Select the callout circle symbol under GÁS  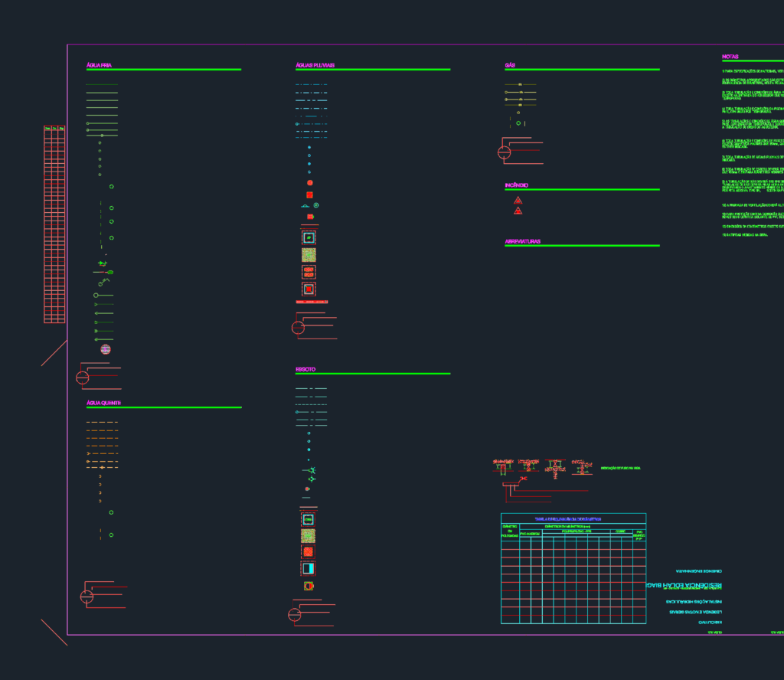[x=504, y=152]
